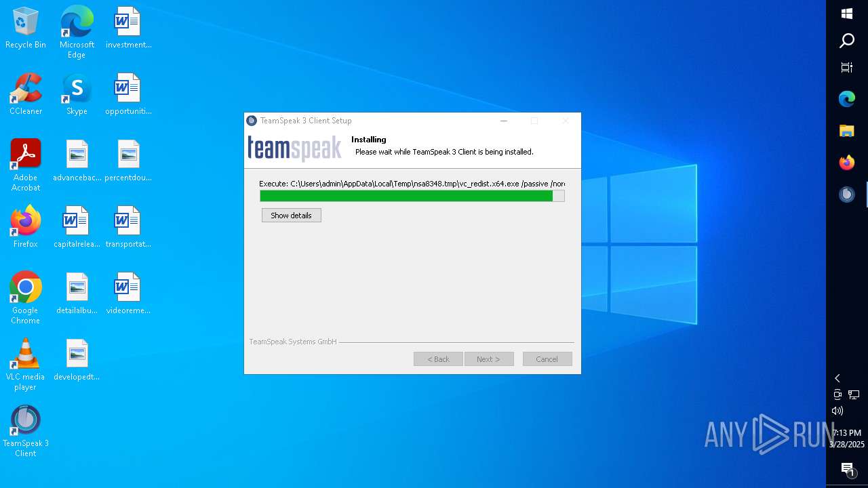Image resolution: width=868 pixels, height=488 pixels.
Task: Select the investment Word document icon
Action: pyautogui.click(x=128, y=28)
